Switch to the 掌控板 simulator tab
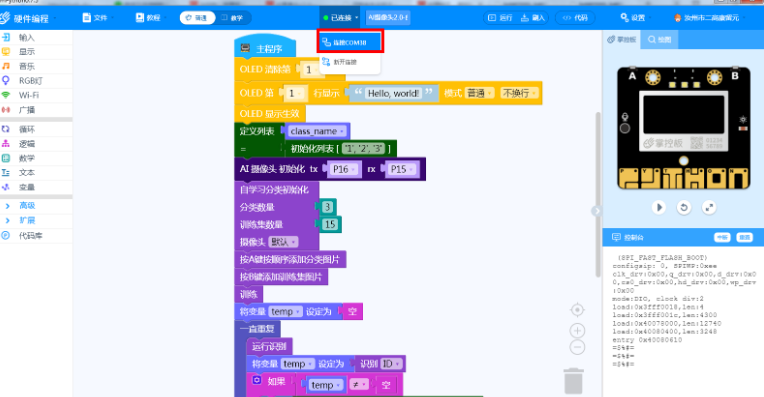Image resolution: width=764 pixels, height=397 pixels. pos(622,39)
